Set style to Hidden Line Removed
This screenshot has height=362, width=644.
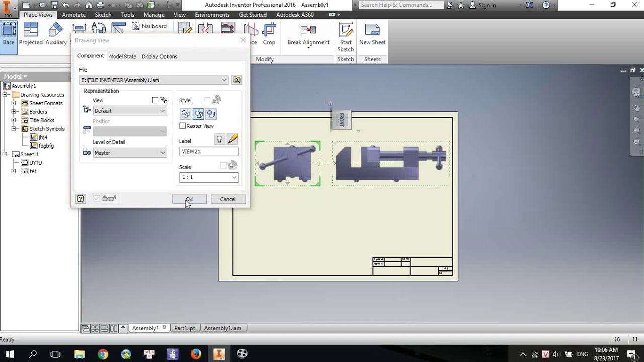(198, 114)
